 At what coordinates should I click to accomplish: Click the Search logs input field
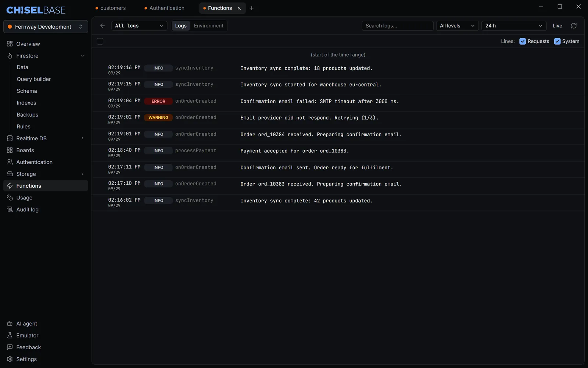pyautogui.click(x=397, y=26)
